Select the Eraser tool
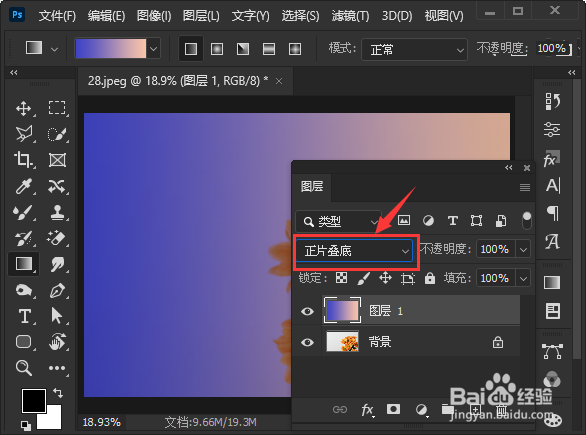The image size is (586, 435). coord(57,238)
